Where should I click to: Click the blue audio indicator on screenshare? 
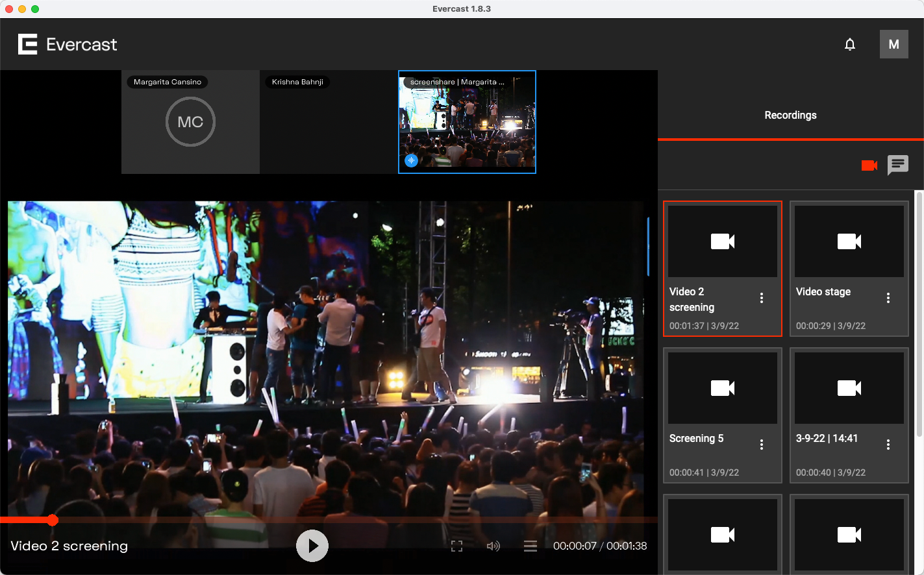point(411,160)
